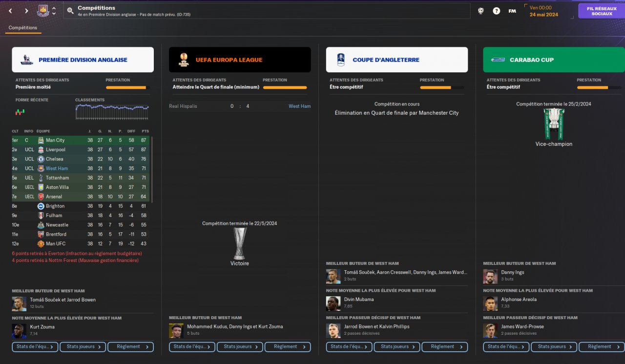Click West Ham link in league table

(x=57, y=169)
